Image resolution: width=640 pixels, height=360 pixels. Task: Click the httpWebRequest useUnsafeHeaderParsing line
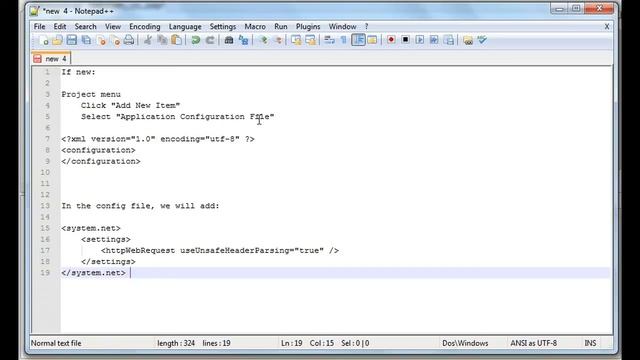[220, 251]
